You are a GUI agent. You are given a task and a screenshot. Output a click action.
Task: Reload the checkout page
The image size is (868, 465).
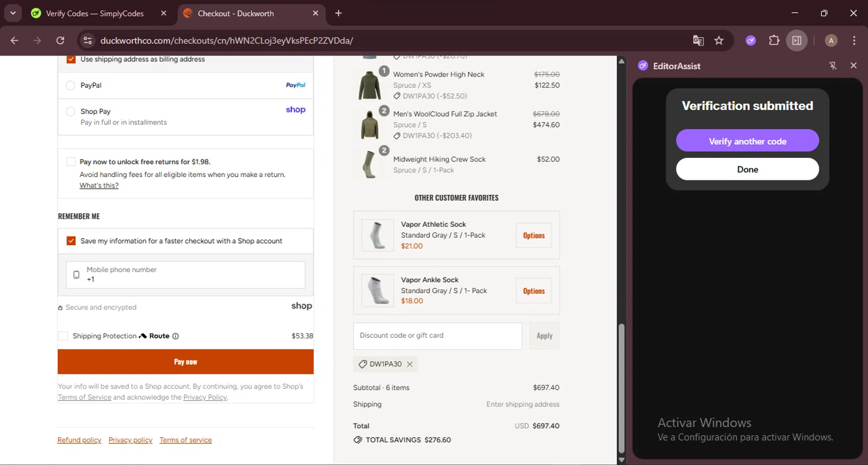(60, 40)
